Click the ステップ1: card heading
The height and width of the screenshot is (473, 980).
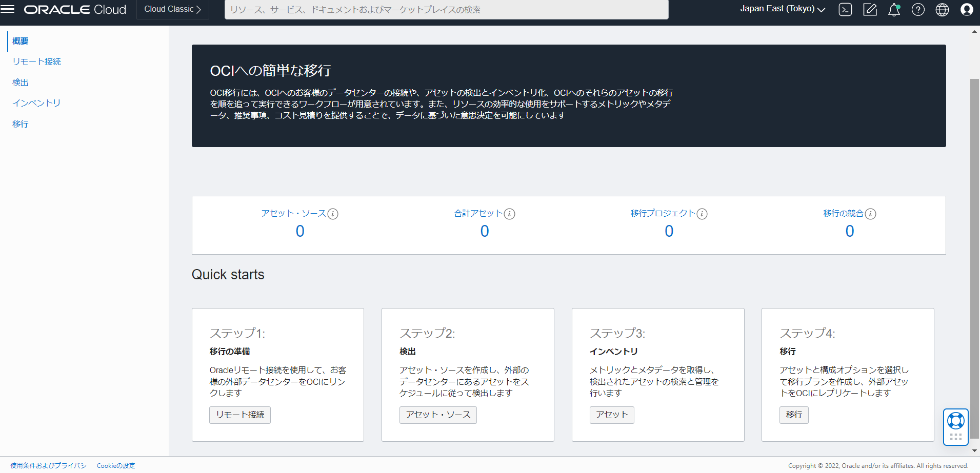pyautogui.click(x=237, y=333)
